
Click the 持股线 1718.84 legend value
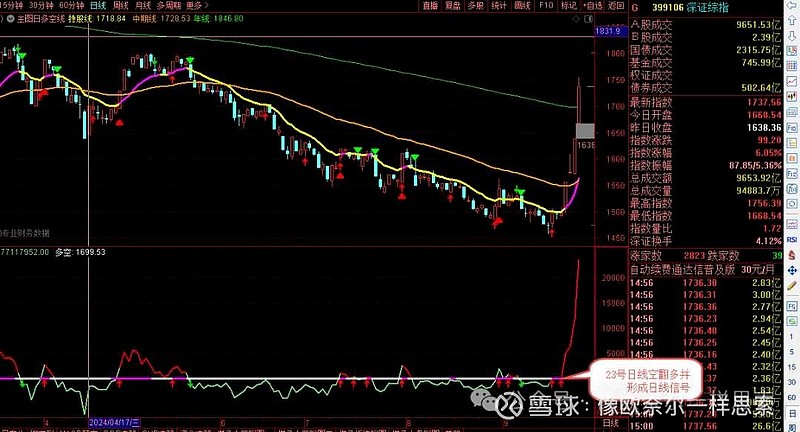coord(97,19)
